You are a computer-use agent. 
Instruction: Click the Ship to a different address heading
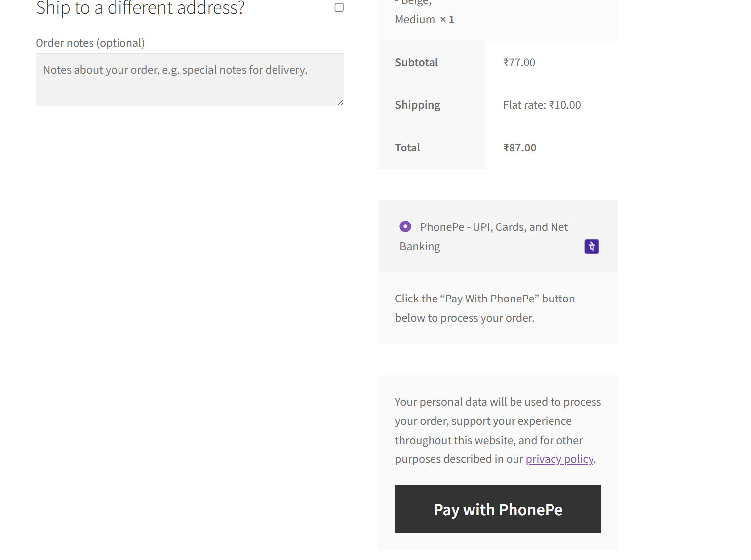tap(140, 8)
